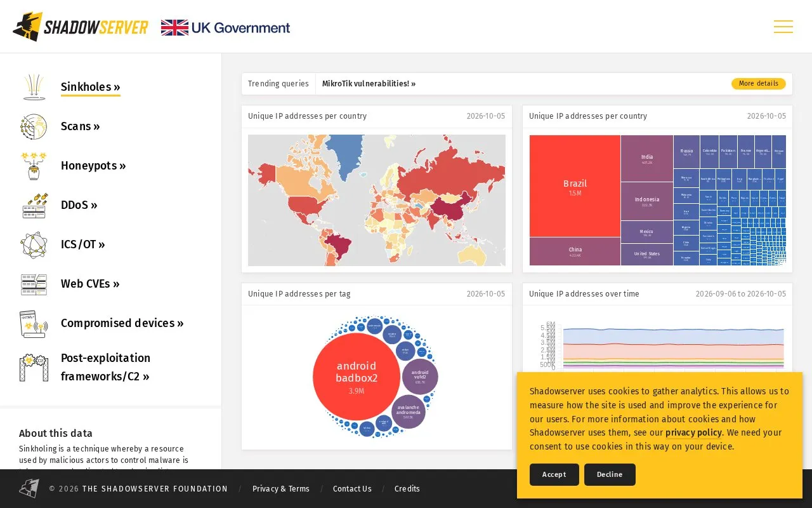The height and width of the screenshot is (508, 812).
Task: Open Contact Us footer link
Action: point(352,489)
